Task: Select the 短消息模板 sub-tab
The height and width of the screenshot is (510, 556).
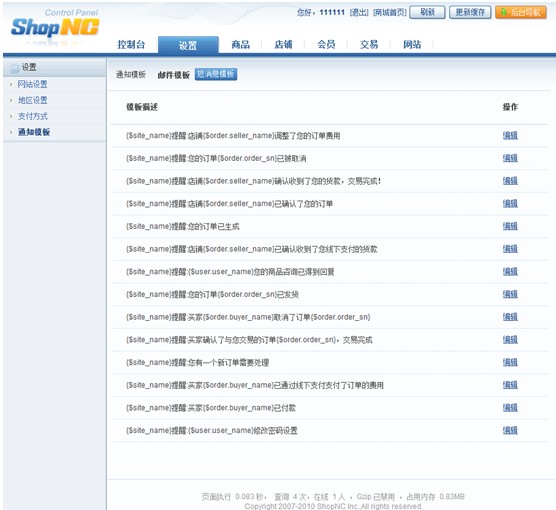Action: point(216,74)
